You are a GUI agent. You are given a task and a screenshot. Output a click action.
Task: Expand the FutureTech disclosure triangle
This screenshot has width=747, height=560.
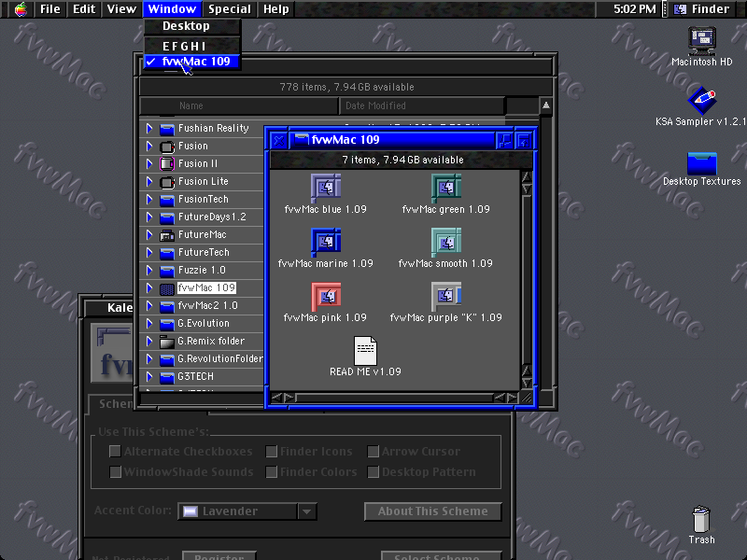149,252
